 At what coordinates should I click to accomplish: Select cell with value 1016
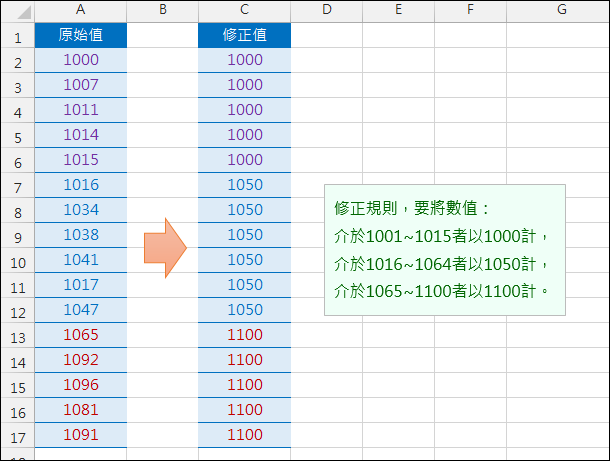click(x=81, y=185)
